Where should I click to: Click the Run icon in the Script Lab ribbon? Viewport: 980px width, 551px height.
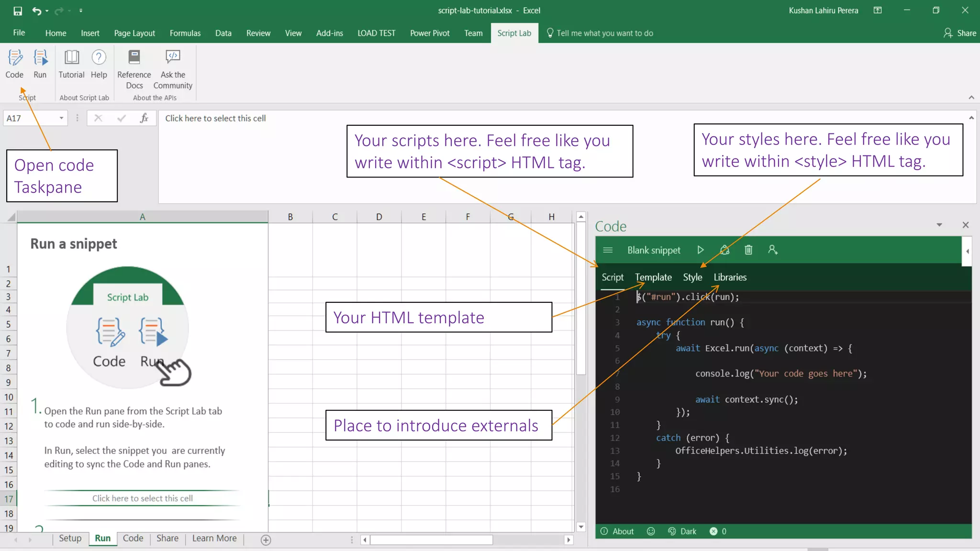tap(40, 64)
